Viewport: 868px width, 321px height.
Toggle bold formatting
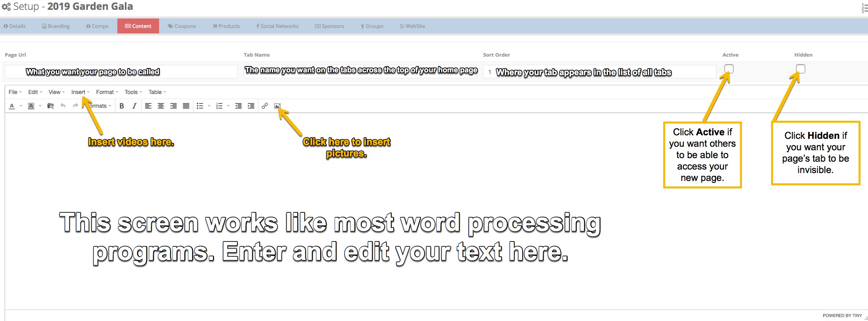tap(122, 106)
